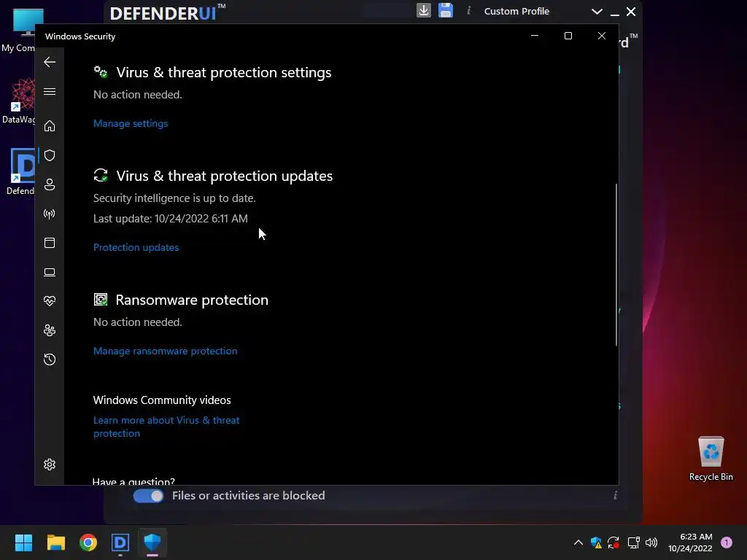
Task: Go back with the arrow in Windows Security
Action: click(50, 62)
